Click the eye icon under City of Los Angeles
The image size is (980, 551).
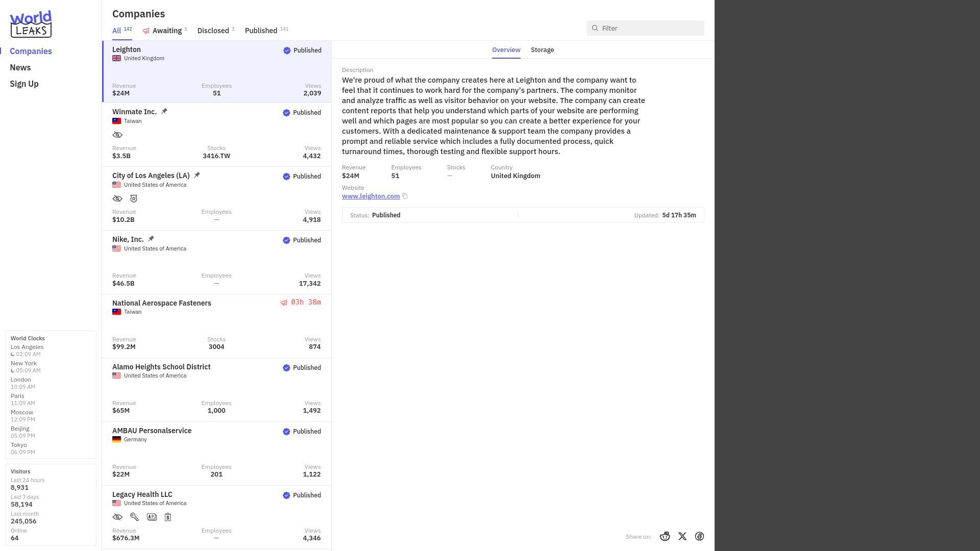tap(117, 198)
